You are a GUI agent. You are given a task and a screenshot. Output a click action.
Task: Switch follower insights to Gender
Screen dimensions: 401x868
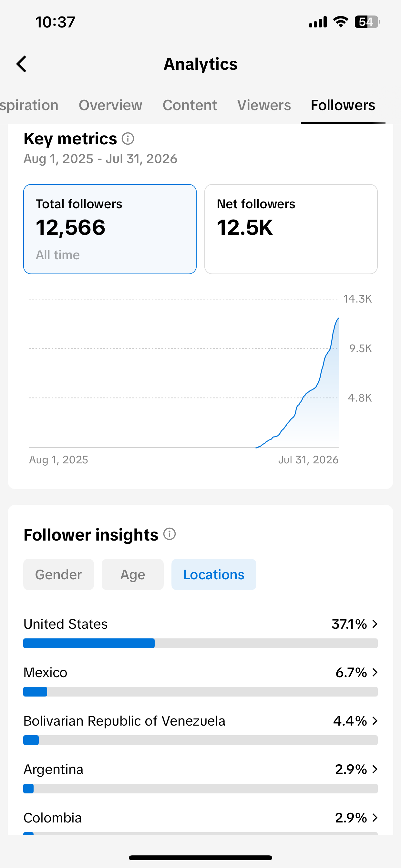(x=59, y=574)
